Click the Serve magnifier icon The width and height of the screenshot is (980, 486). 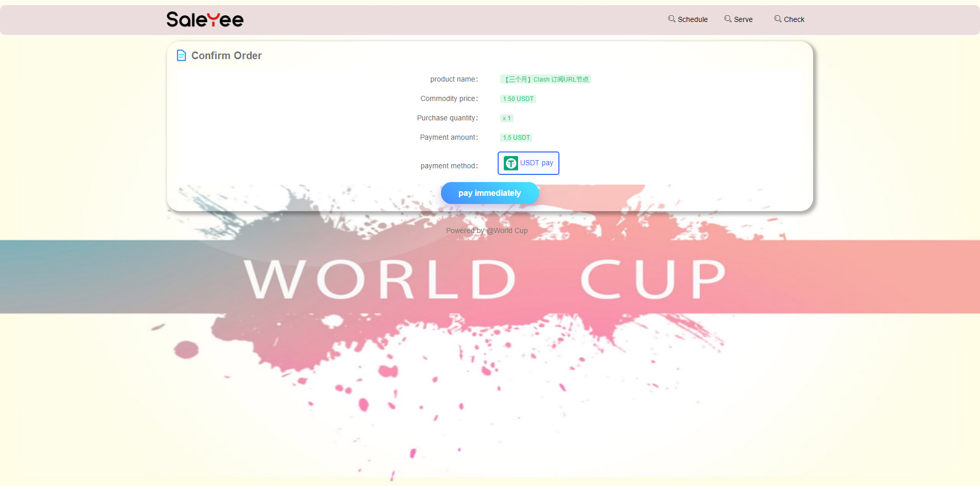point(728,19)
